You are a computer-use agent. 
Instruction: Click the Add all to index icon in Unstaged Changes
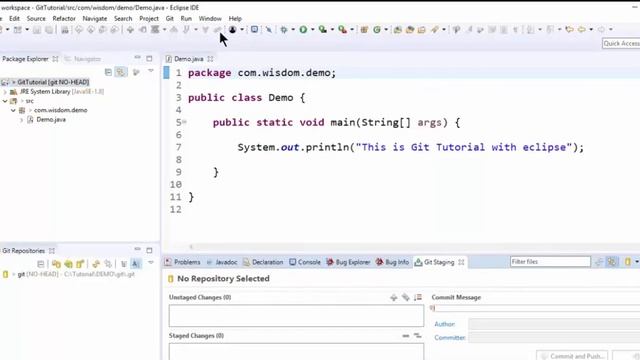click(405, 298)
